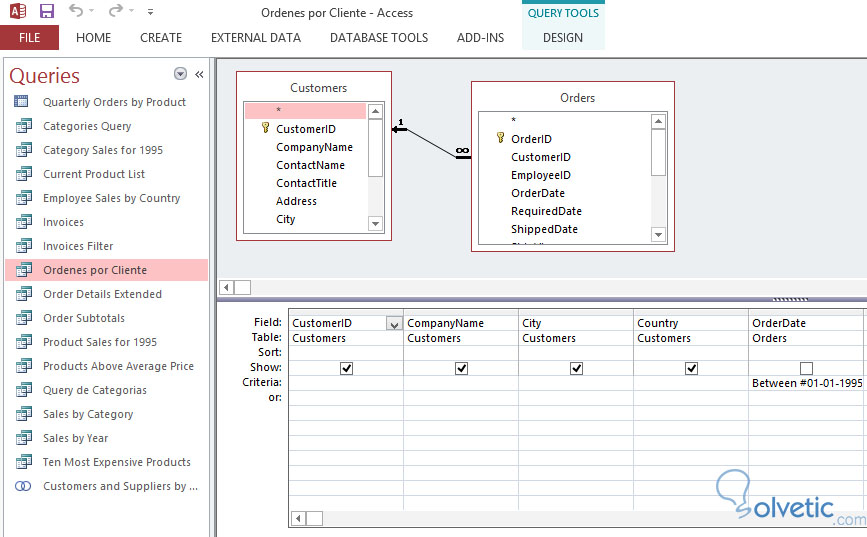Click the Order Details Extended query icon
Screen dimensions: 867x537
pyautogui.click(x=23, y=294)
